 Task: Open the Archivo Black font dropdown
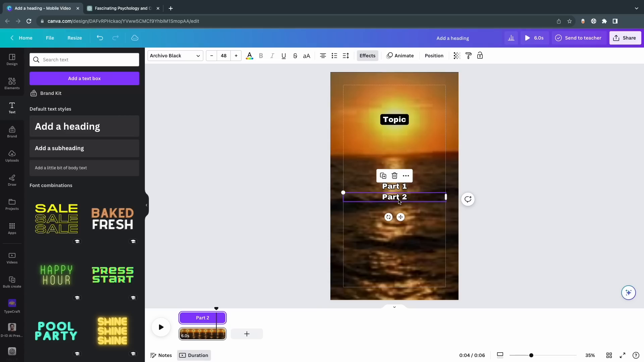(175, 56)
